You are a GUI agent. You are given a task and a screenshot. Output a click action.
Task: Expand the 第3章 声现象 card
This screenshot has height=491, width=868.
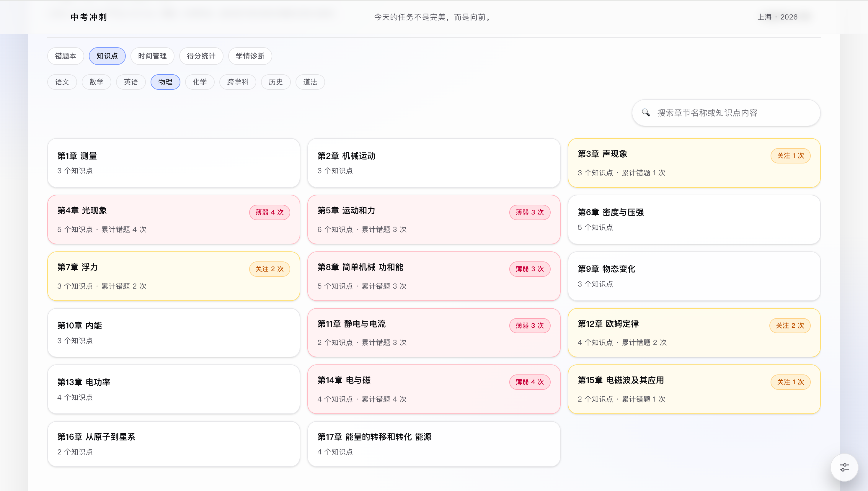694,163
